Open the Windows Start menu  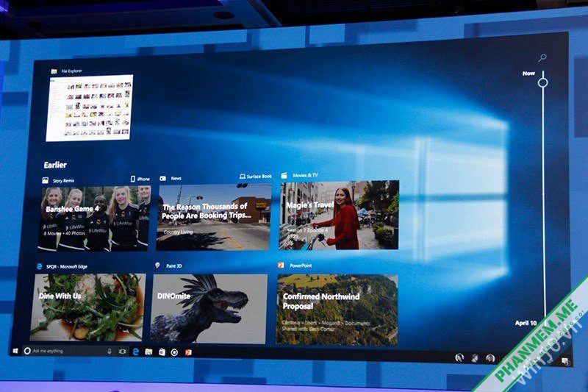tap(15, 351)
